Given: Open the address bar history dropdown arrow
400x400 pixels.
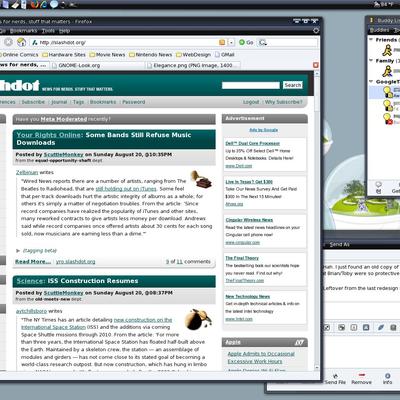Looking at the screenshot, I should coord(231,42).
